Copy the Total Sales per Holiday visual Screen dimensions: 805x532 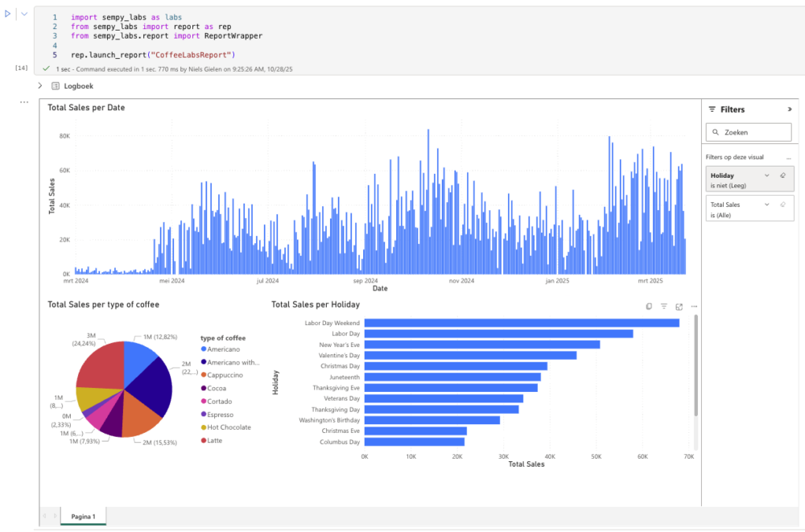649,307
